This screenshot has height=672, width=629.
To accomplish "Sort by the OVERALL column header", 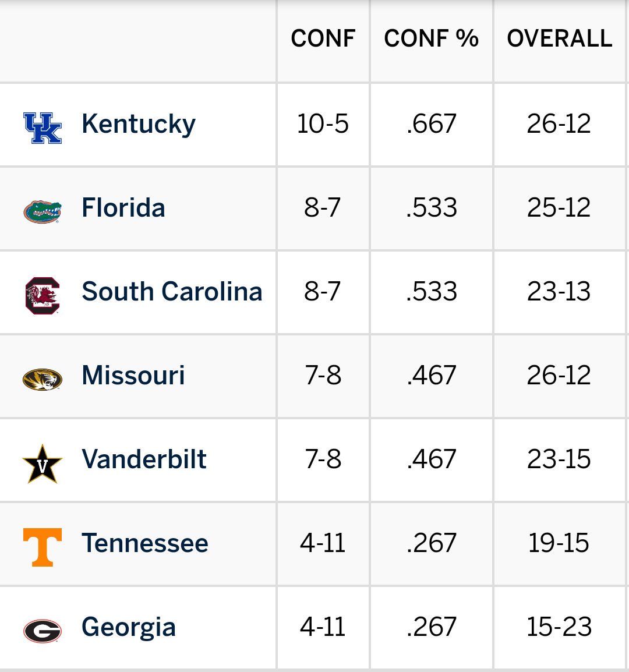I will point(560,38).
